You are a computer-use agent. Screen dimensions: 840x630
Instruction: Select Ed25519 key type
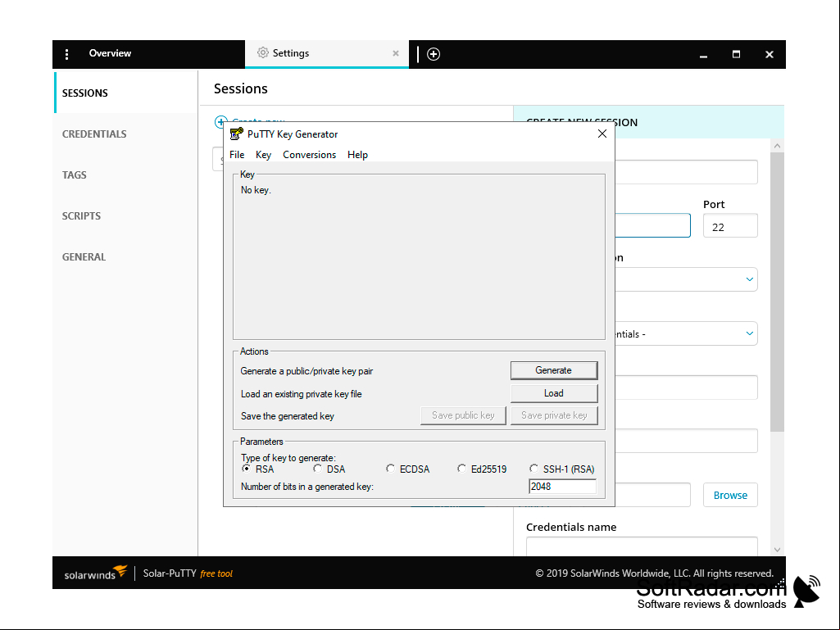[461, 469]
